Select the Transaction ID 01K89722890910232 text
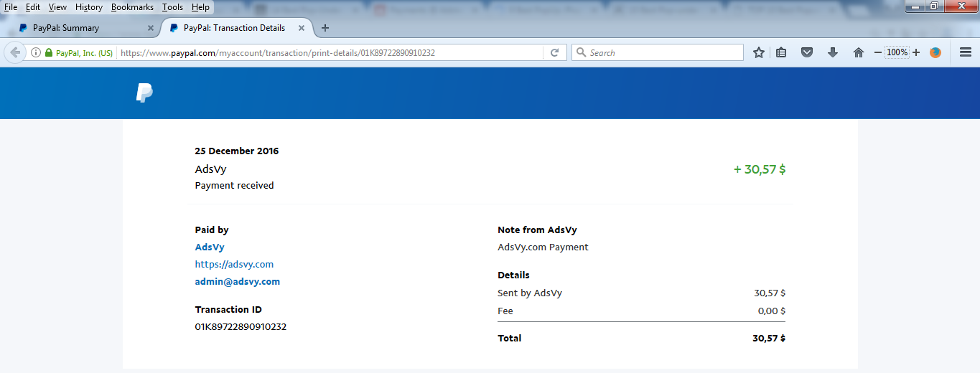The height and width of the screenshot is (373, 980). tap(241, 327)
